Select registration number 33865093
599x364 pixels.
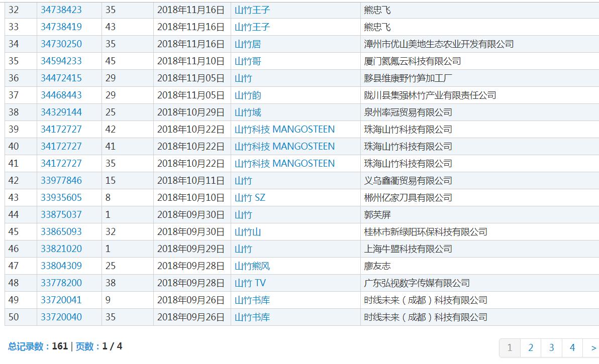click(61, 231)
